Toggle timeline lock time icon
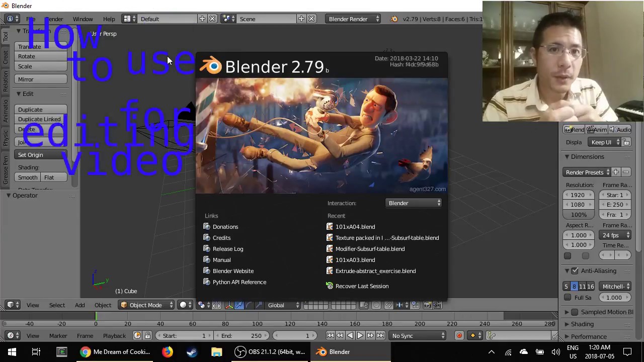This screenshot has height=362, width=644. (x=147, y=335)
